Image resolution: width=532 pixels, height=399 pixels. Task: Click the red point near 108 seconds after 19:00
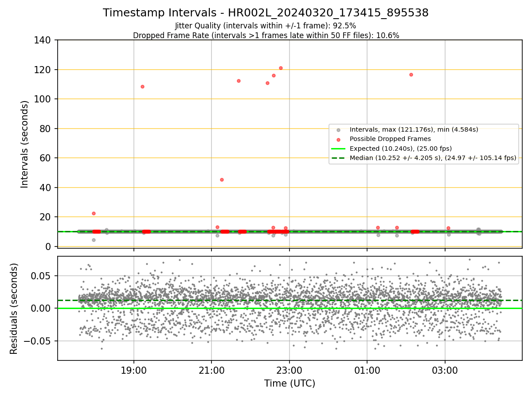coord(142,86)
